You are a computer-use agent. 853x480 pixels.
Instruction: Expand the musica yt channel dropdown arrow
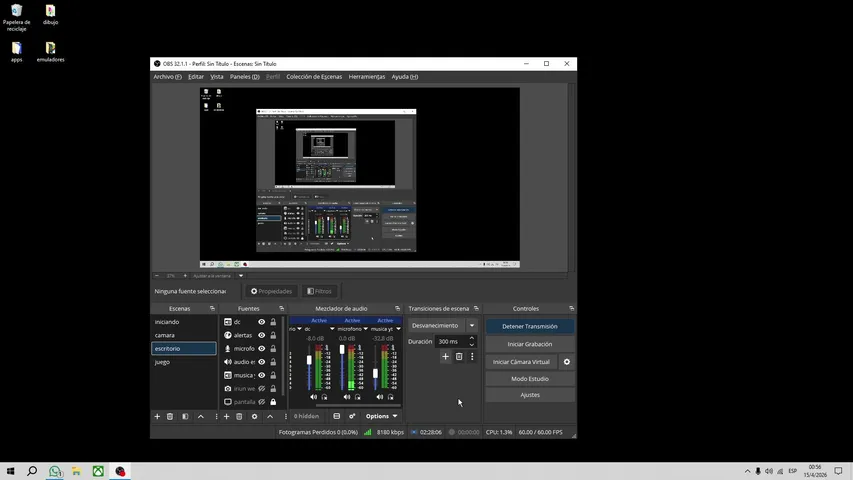pyautogui.click(x=398, y=329)
